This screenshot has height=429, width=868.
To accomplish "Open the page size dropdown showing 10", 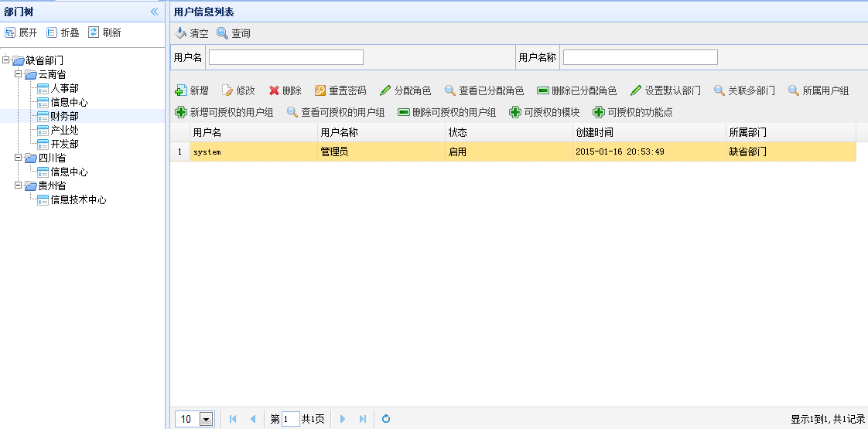I will (x=206, y=419).
